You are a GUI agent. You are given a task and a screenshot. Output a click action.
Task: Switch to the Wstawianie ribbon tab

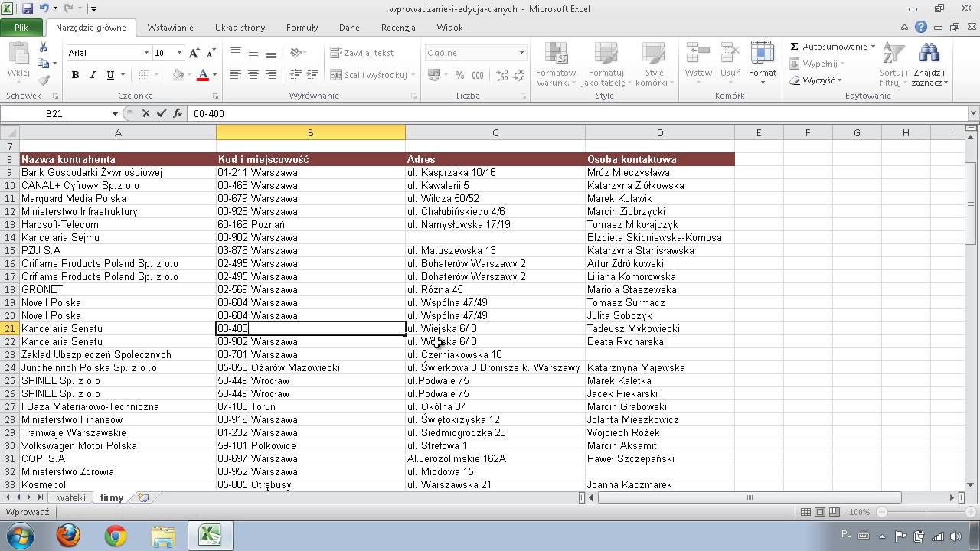click(x=170, y=27)
